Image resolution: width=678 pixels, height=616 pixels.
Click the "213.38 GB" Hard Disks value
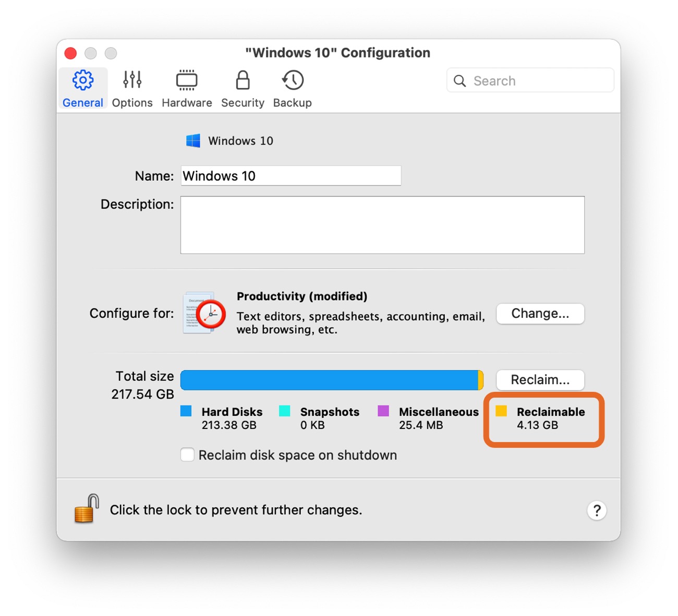(229, 425)
